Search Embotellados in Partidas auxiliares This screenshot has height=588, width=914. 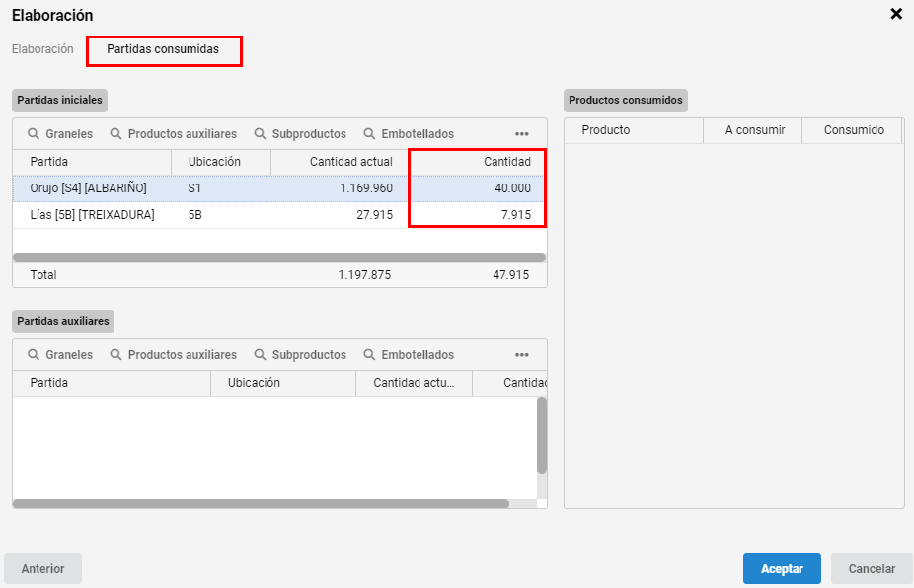(409, 355)
